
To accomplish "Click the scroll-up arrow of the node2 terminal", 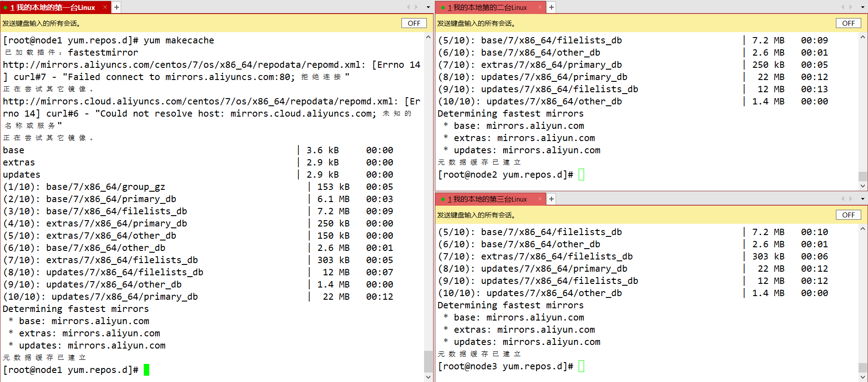I will pyautogui.click(x=863, y=38).
